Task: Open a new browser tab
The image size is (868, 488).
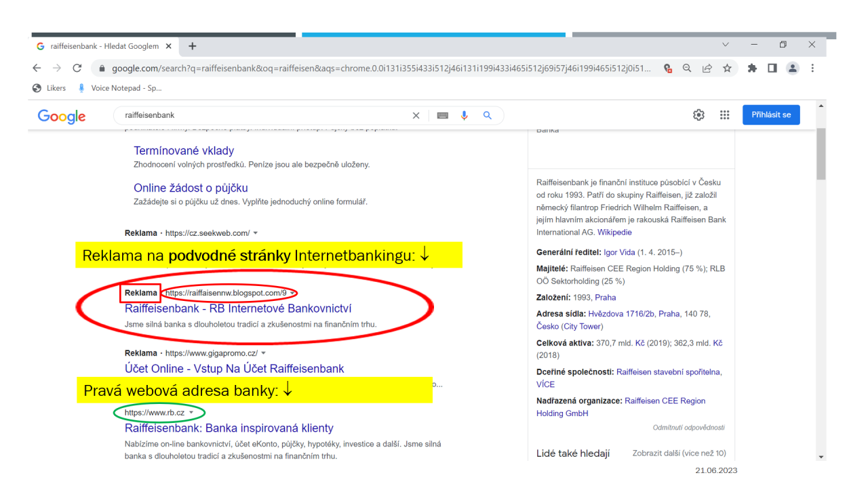Action: pyautogui.click(x=193, y=46)
